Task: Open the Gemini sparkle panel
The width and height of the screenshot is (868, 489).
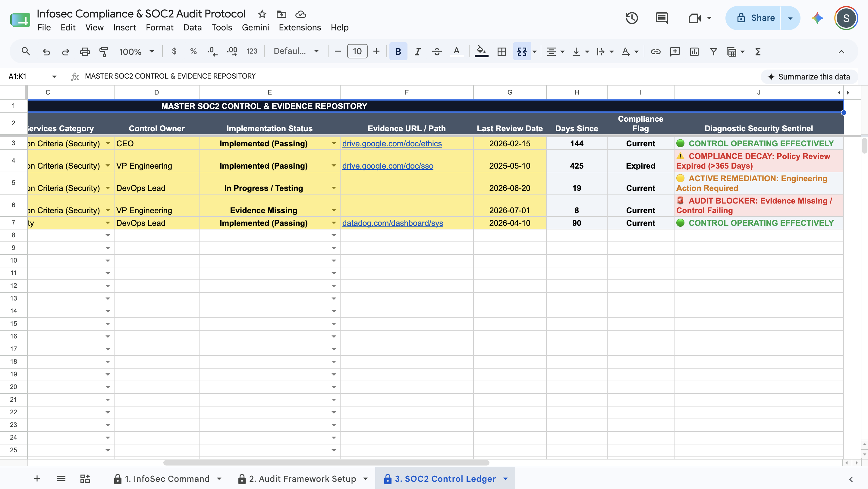Action: tap(817, 18)
